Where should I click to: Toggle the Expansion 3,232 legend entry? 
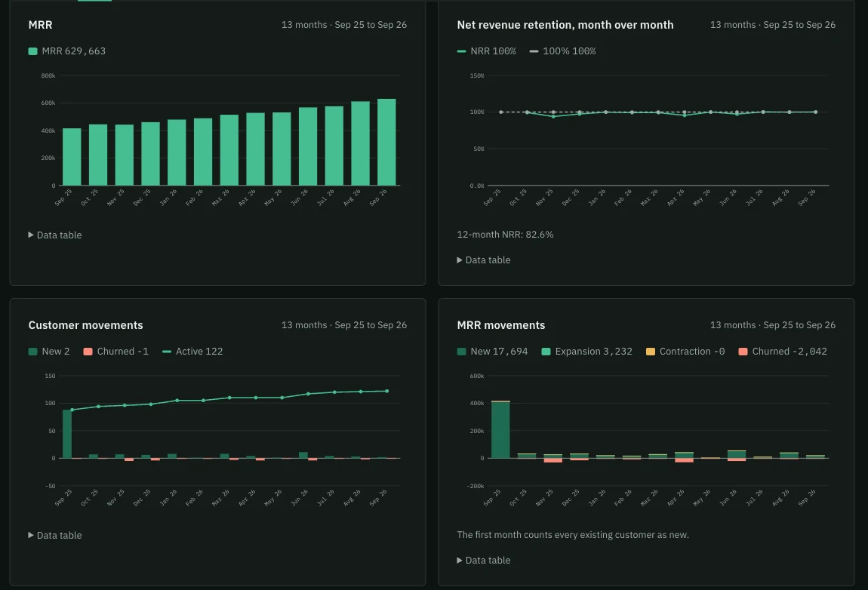click(586, 352)
